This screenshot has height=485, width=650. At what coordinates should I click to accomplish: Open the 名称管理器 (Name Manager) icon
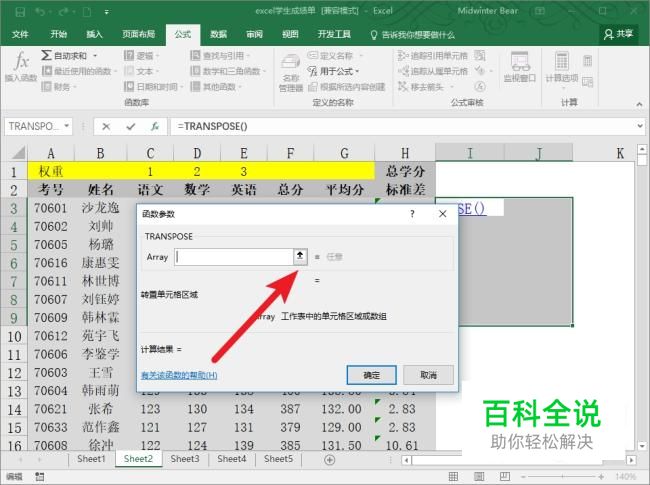pyautogui.click(x=290, y=70)
